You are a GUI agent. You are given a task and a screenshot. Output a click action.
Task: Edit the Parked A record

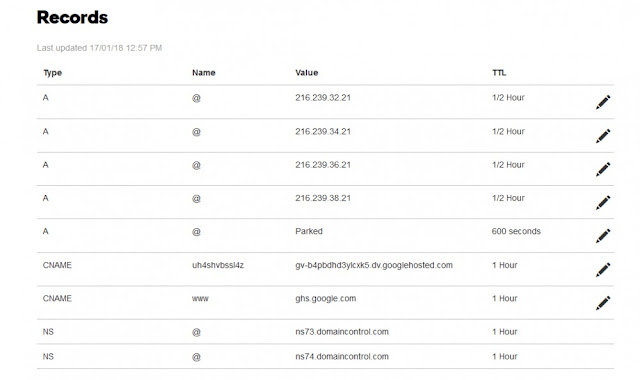click(x=603, y=236)
